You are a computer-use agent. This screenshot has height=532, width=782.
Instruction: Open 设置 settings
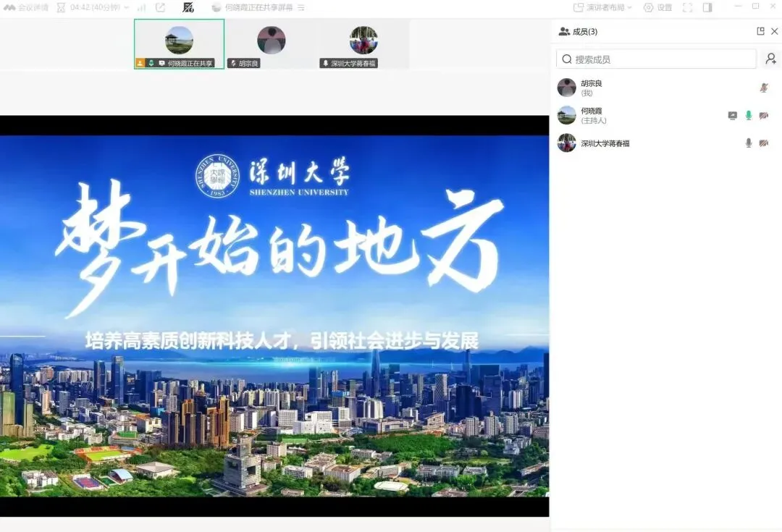pos(657,7)
